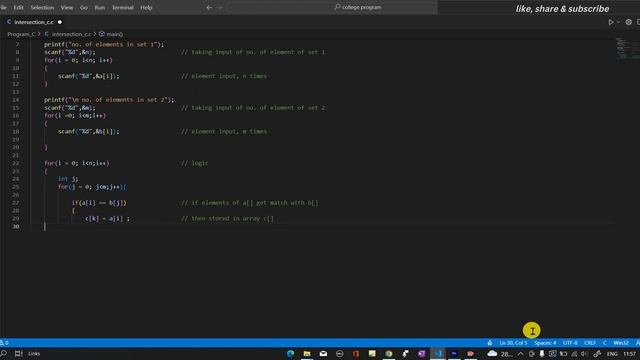Open the Go menu

pos(84,7)
